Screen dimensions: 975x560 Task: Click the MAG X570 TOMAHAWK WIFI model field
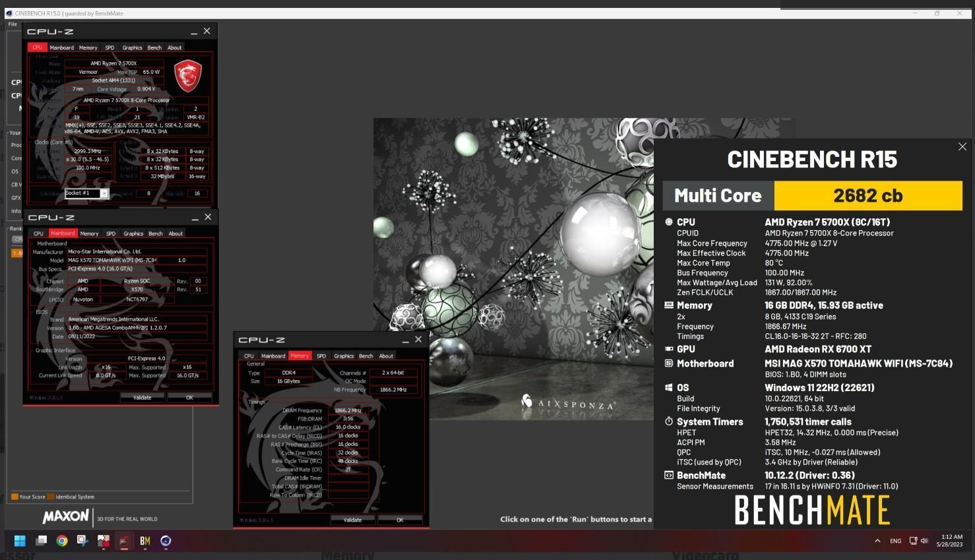(x=112, y=260)
